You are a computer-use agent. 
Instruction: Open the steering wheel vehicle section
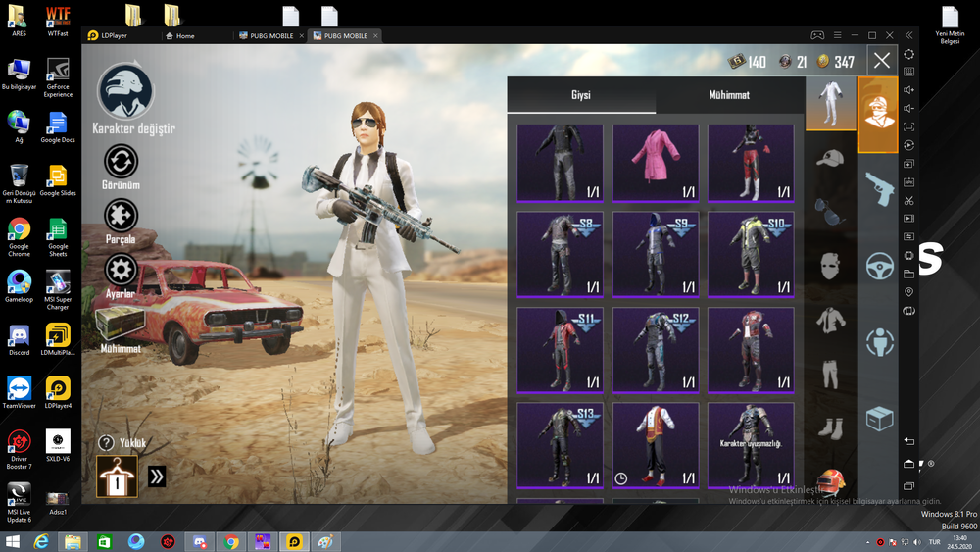pyautogui.click(x=879, y=266)
